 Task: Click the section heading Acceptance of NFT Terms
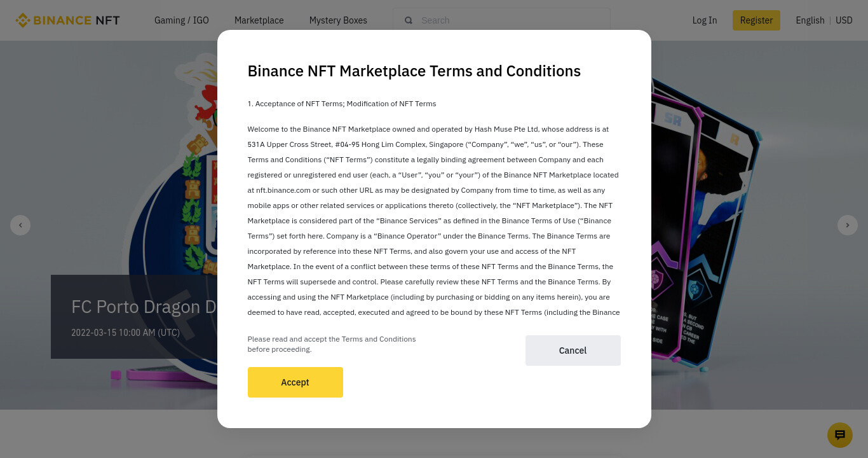click(x=342, y=104)
